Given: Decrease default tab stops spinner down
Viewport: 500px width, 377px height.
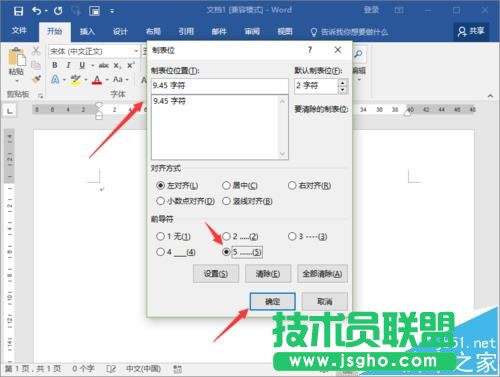Looking at the screenshot, I should tap(343, 90).
